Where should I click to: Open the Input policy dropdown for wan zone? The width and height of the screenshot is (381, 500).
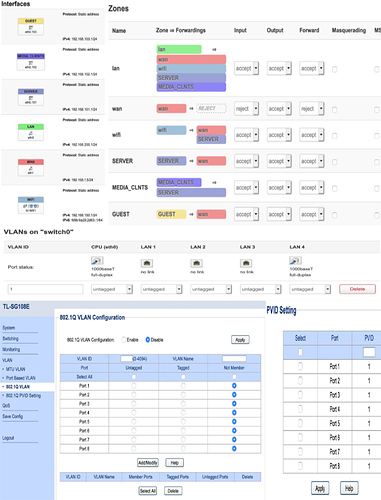pyautogui.click(x=246, y=109)
